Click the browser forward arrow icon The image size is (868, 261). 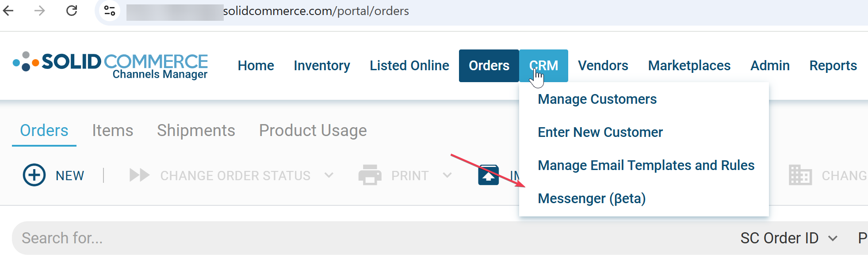pos(40,11)
